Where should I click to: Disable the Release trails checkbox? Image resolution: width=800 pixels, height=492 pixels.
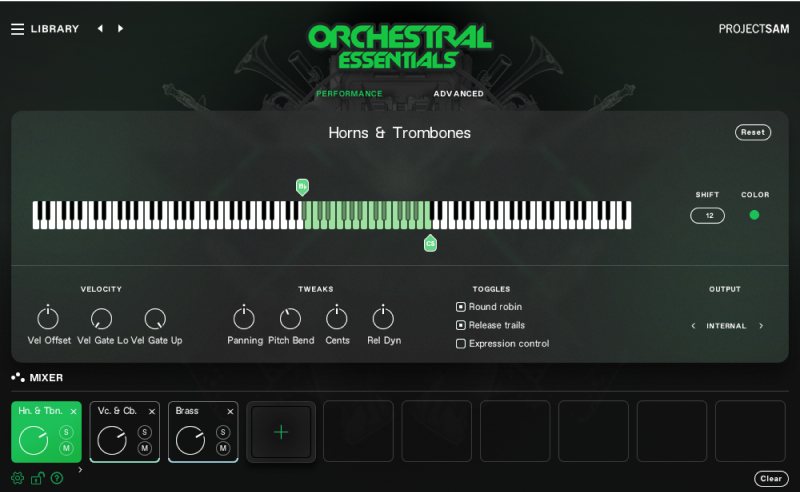[x=461, y=325]
